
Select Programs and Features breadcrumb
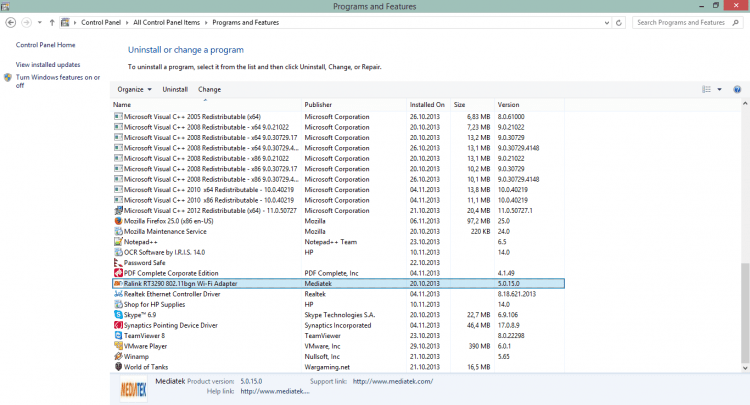pos(245,22)
